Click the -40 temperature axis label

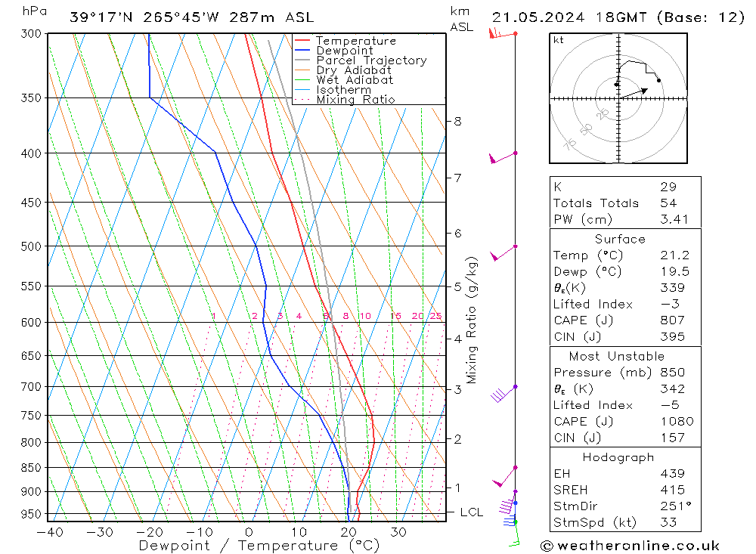[x=50, y=532]
